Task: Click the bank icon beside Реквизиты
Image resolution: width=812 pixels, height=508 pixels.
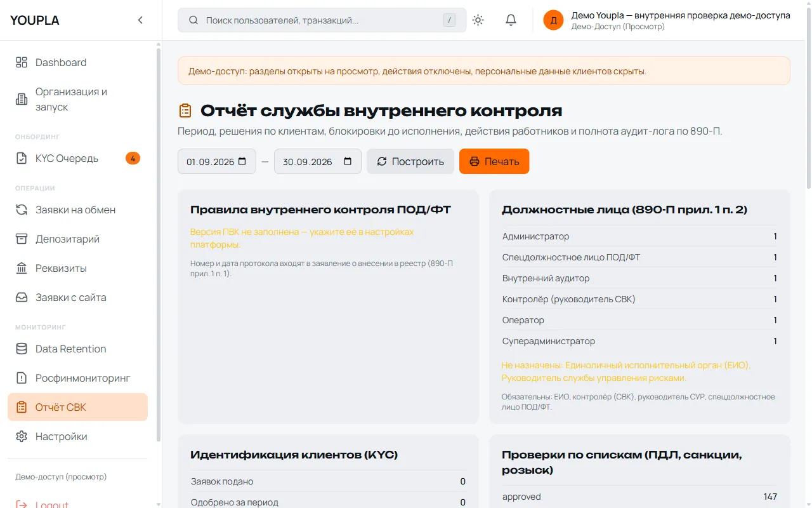Action: pyautogui.click(x=22, y=268)
